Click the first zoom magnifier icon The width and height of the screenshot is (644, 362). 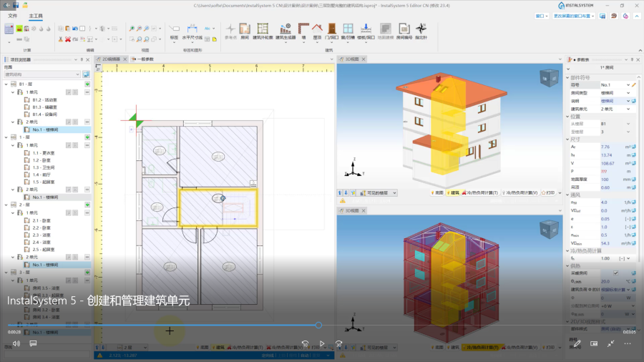tap(132, 29)
